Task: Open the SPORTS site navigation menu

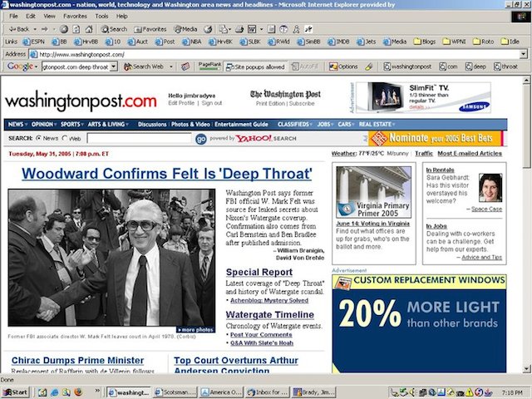Action: pyautogui.click(x=72, y=124)
